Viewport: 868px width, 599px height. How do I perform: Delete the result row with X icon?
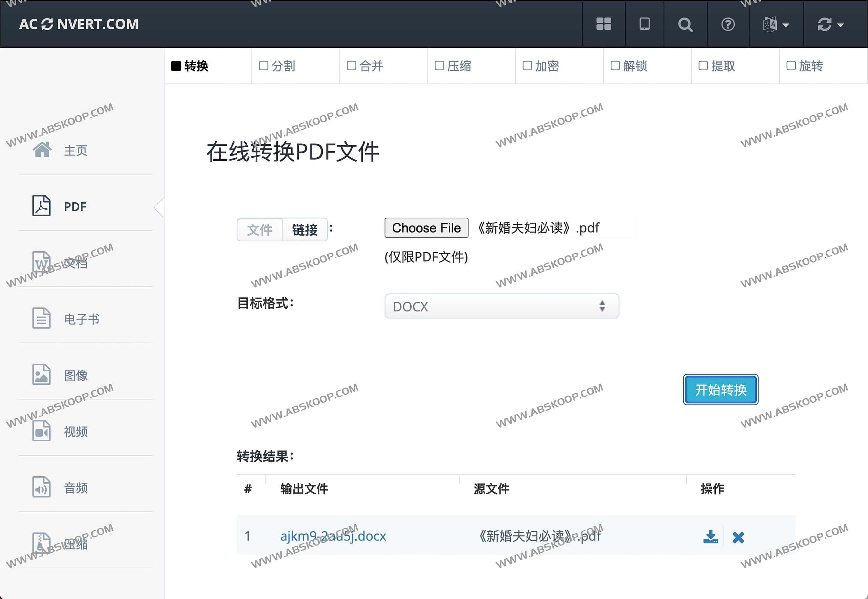tap(738, 537)
